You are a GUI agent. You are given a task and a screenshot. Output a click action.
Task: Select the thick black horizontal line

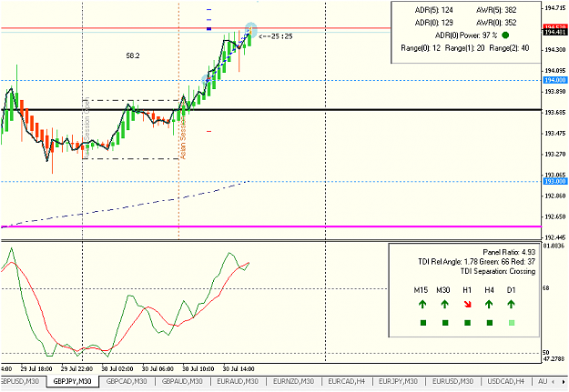tap(270, 109)
